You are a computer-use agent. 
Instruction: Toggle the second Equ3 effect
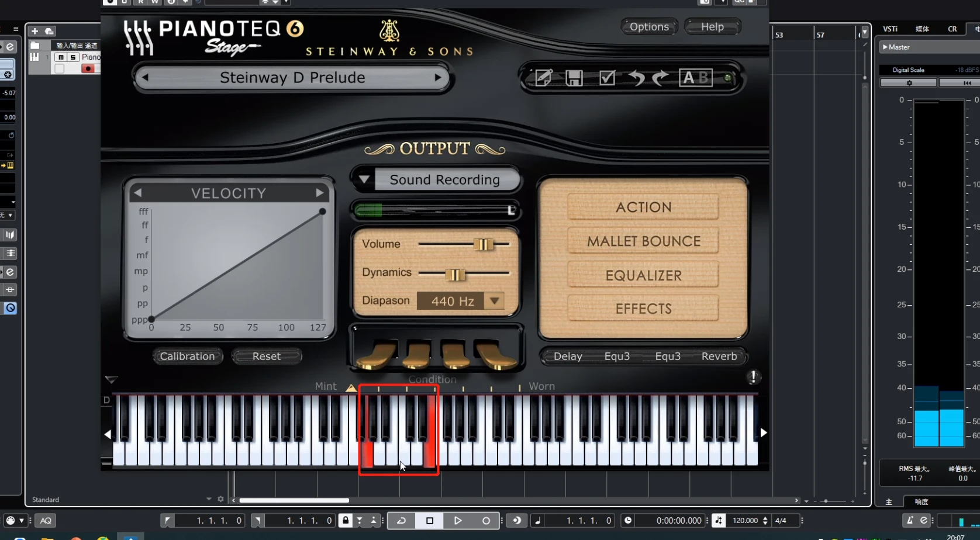[x=668, y=356]
